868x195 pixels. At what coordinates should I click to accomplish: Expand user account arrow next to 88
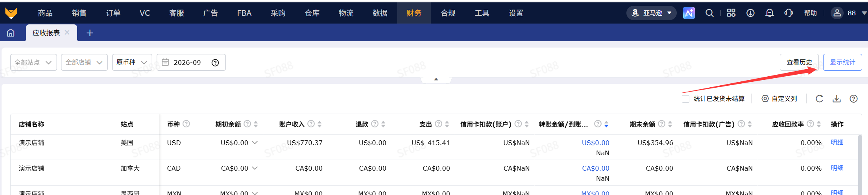pos(864,13)
